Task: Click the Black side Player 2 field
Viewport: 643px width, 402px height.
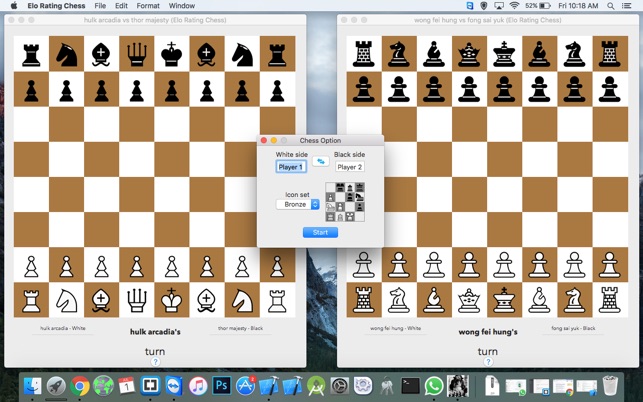Action: (x=350, y=167)
